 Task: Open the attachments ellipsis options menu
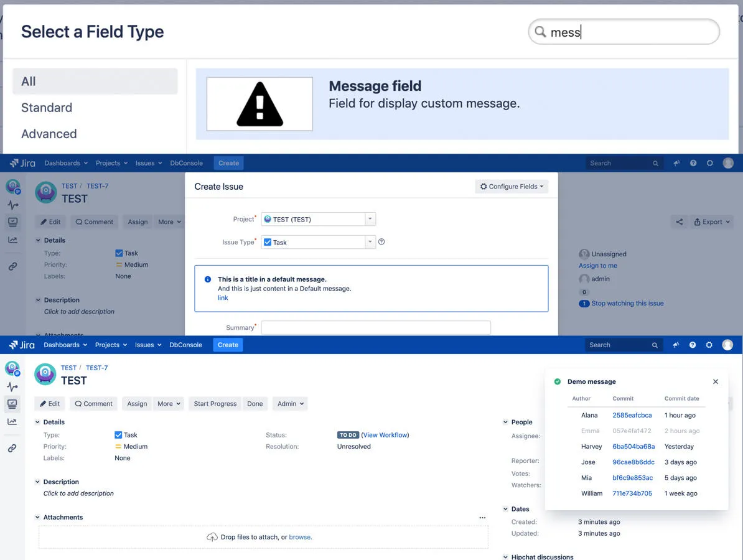coord(482,517)
